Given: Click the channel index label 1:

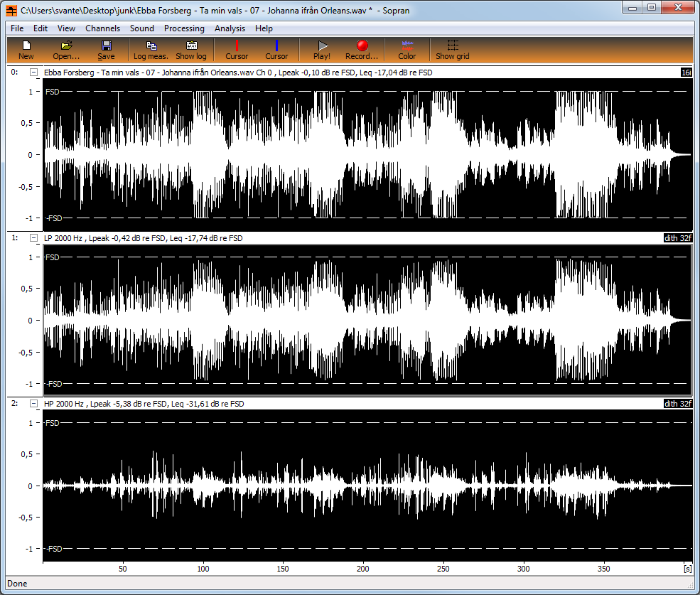Looking at the screenshot, I should click(14, 237).
